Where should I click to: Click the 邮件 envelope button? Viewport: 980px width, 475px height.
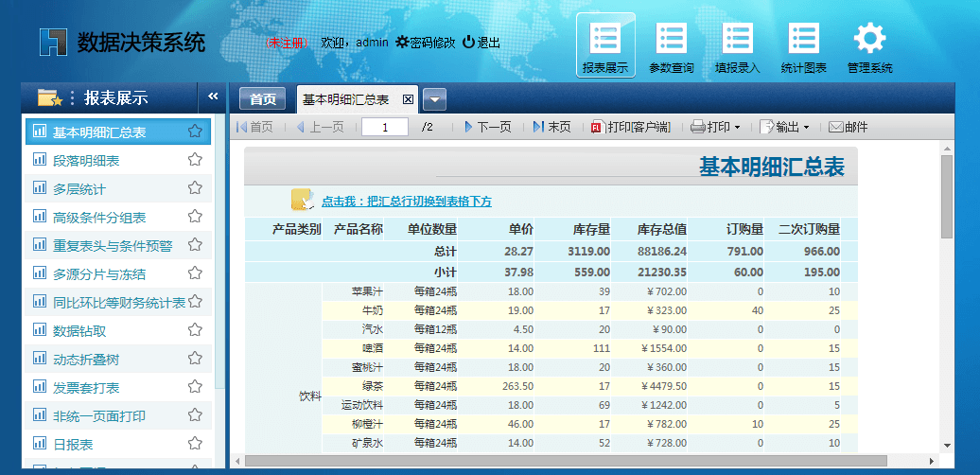tap(849, 127)
